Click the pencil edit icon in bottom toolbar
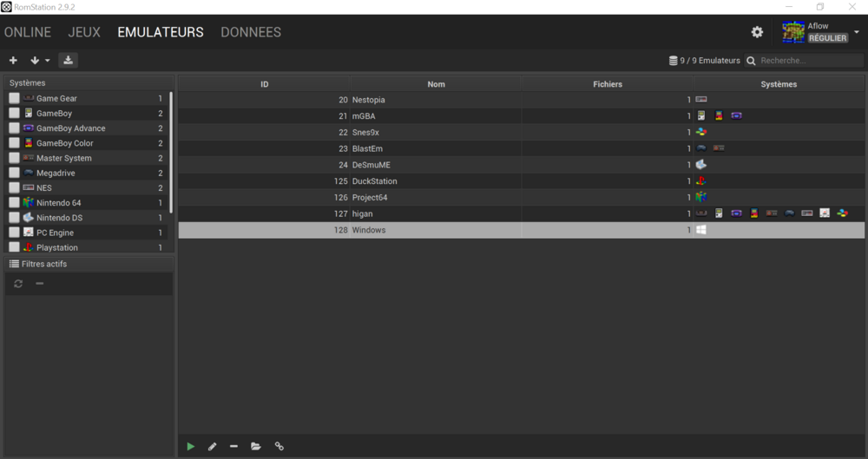The height and width of the screenshot is (459, 868). point(213,446)
